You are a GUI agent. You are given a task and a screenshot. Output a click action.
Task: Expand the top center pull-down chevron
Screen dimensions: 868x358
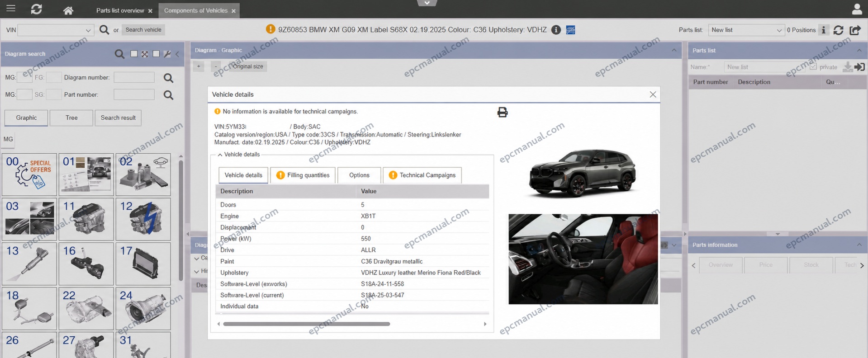point(427,3)
